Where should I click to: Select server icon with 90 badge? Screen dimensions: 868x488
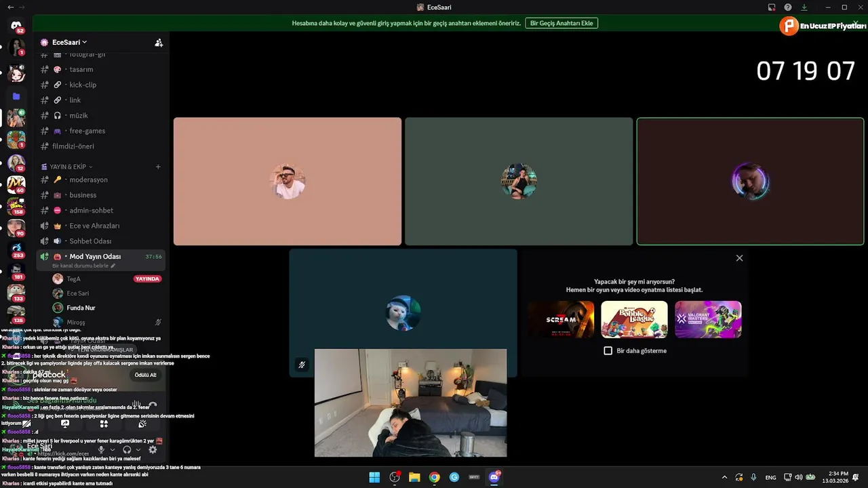16,228
